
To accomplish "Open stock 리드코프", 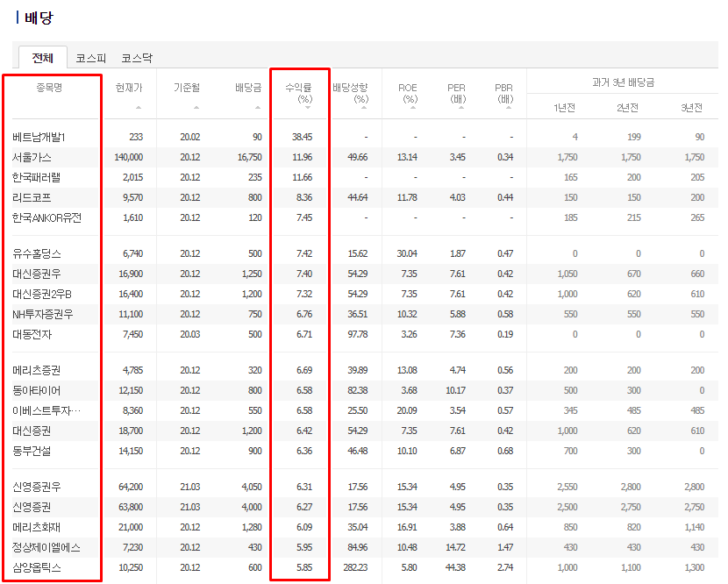I will click(x=32, y=198).
